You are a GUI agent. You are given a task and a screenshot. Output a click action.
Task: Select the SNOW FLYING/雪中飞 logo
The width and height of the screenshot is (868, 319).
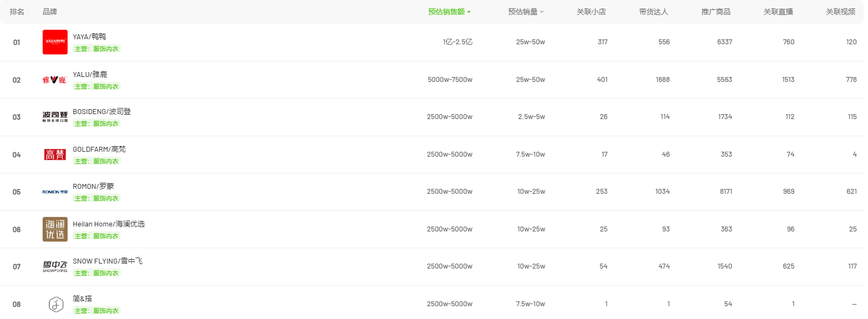[55, 266]
